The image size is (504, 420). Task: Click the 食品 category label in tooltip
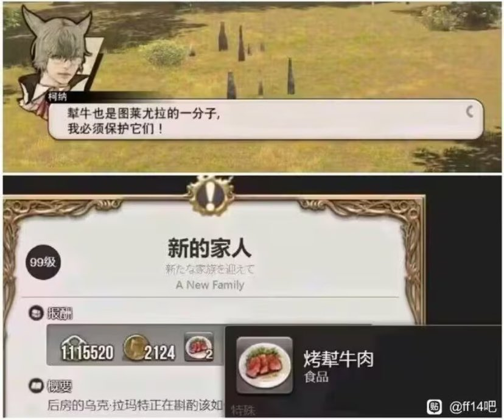coord(317,377)
